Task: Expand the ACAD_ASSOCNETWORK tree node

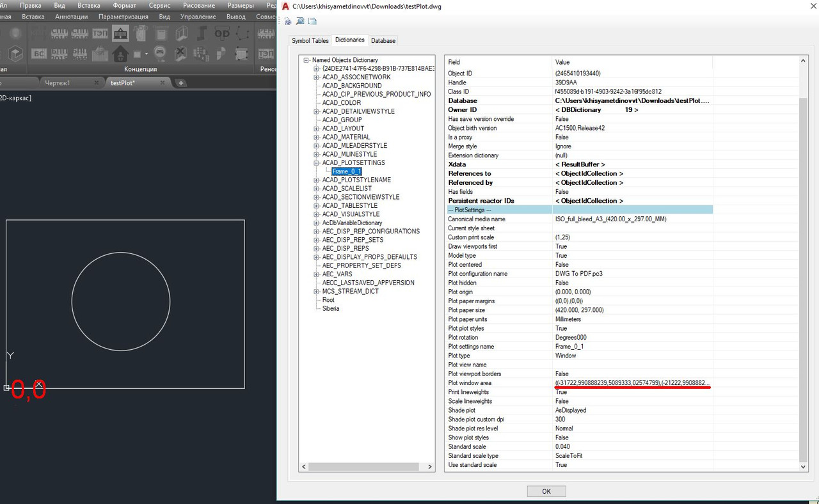Action: coord(316,77)
